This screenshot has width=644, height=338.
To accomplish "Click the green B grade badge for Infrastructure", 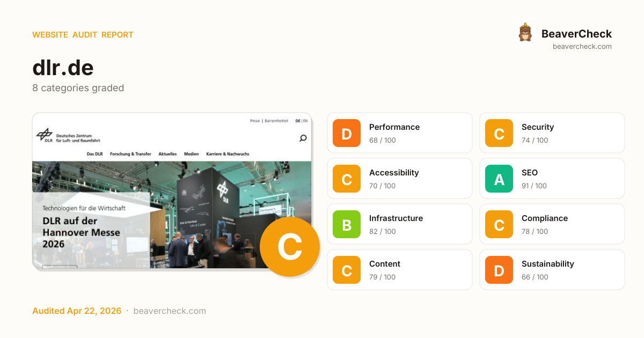I will (x=347, y=224).
